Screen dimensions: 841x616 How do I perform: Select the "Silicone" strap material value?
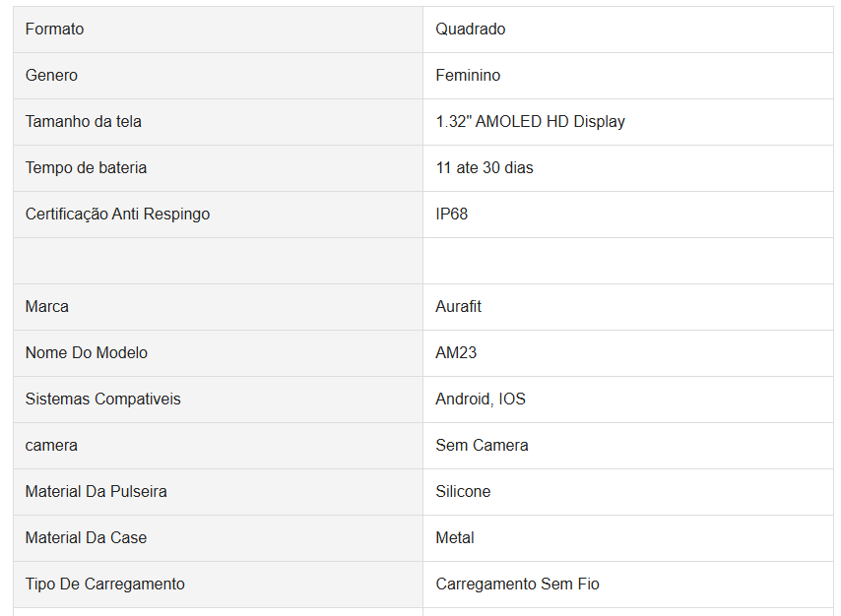[x=463, y=492]
